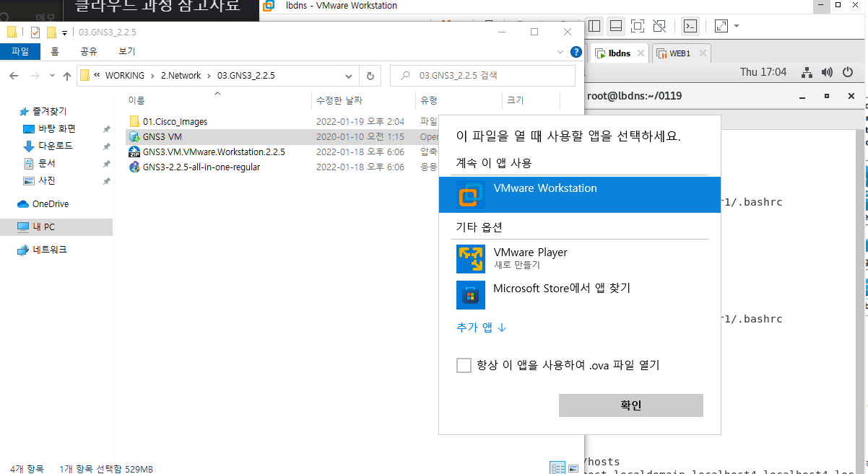This screenshot has height=474, width=868.
Task: Close the WEB1 VM tab
Action: 703,53
